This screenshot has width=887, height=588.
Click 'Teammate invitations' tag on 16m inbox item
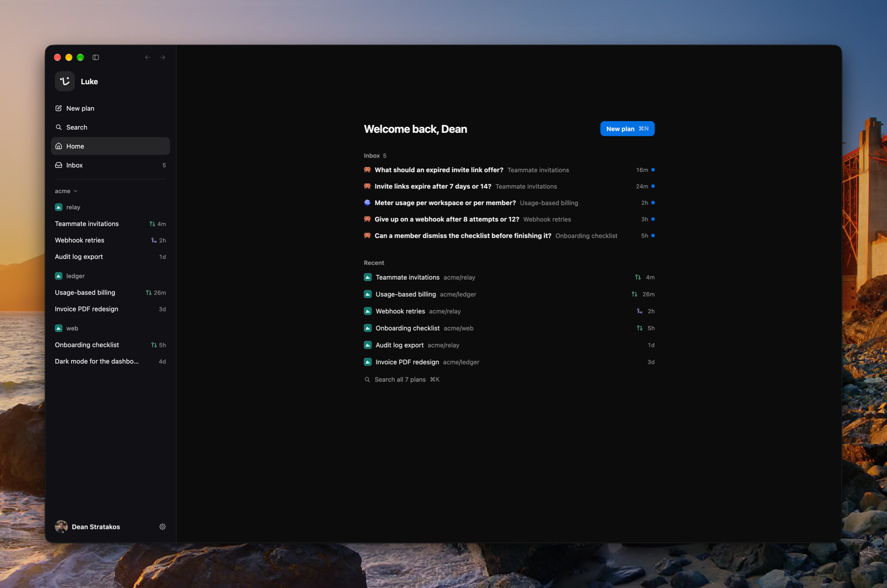(x=538, y=170)
